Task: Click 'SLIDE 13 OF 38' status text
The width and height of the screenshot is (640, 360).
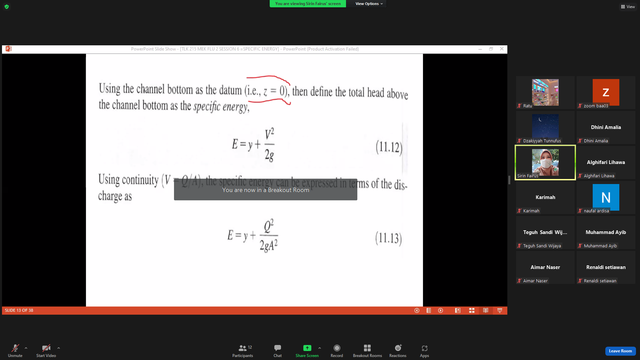Action: coord(19,311)
